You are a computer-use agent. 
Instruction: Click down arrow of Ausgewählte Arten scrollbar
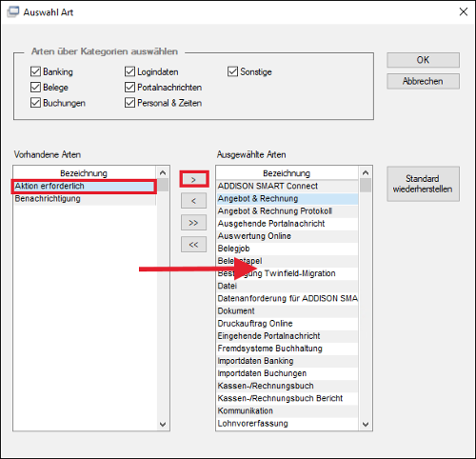[x=366, y=425]
